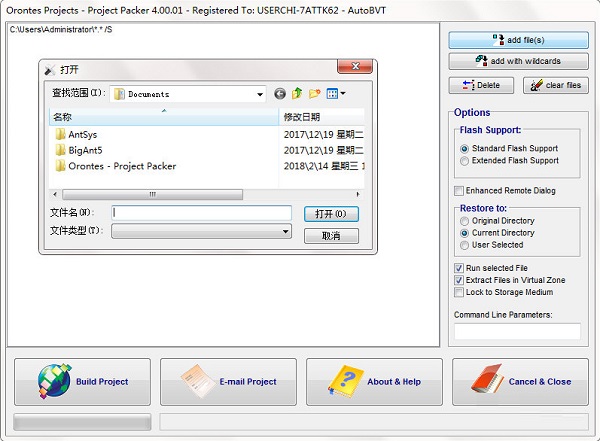Click the clear files button

tap(556, 85)
